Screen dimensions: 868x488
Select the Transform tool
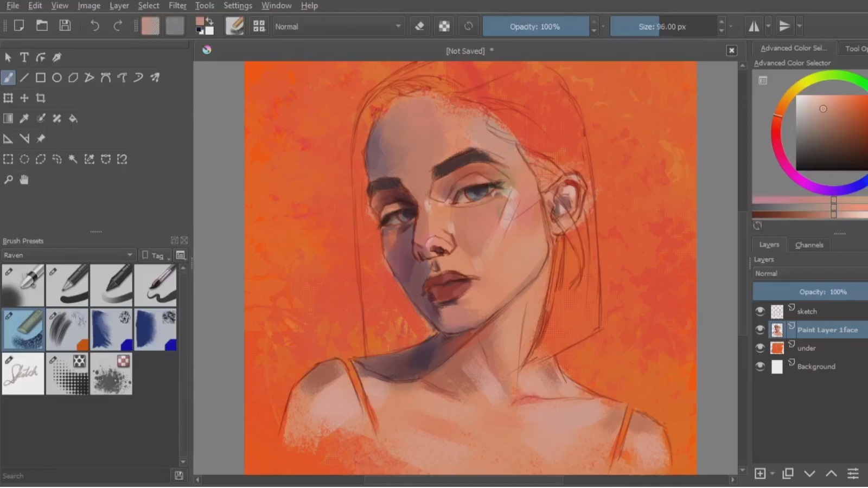pyautogui.click(x=8, y=98)
